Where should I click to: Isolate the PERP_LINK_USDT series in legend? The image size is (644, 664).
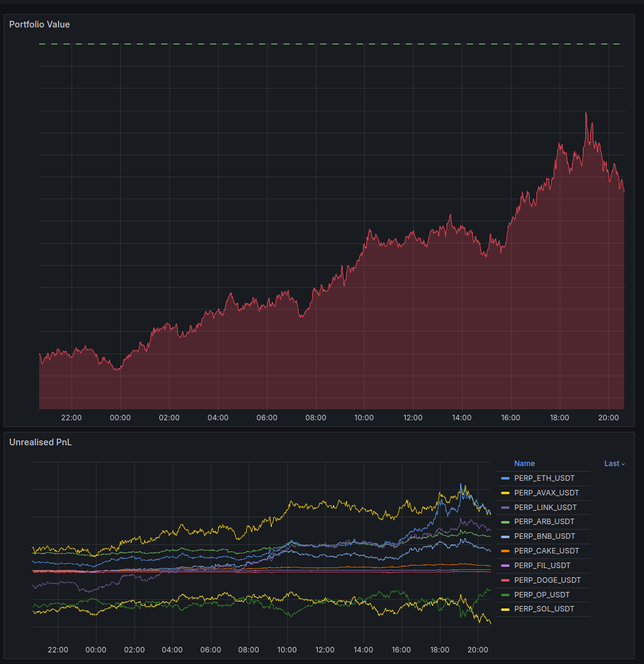(x=545, y=508)
